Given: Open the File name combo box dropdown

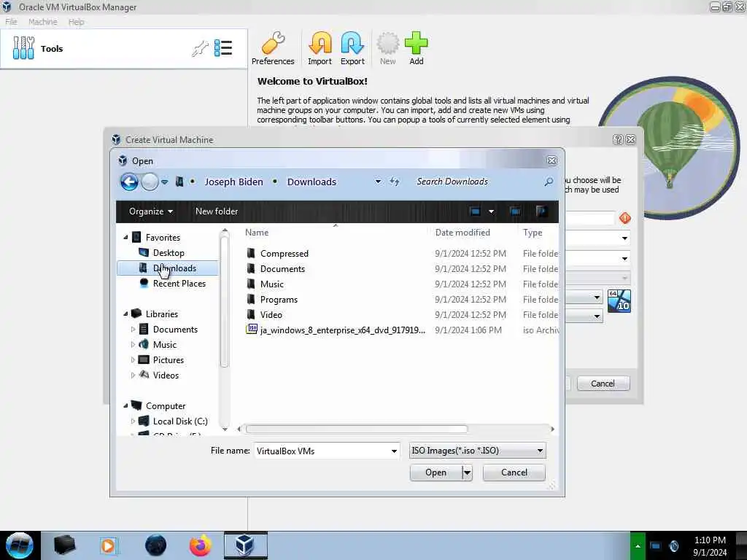Looking at the screenshot, I should click(394, 451).
